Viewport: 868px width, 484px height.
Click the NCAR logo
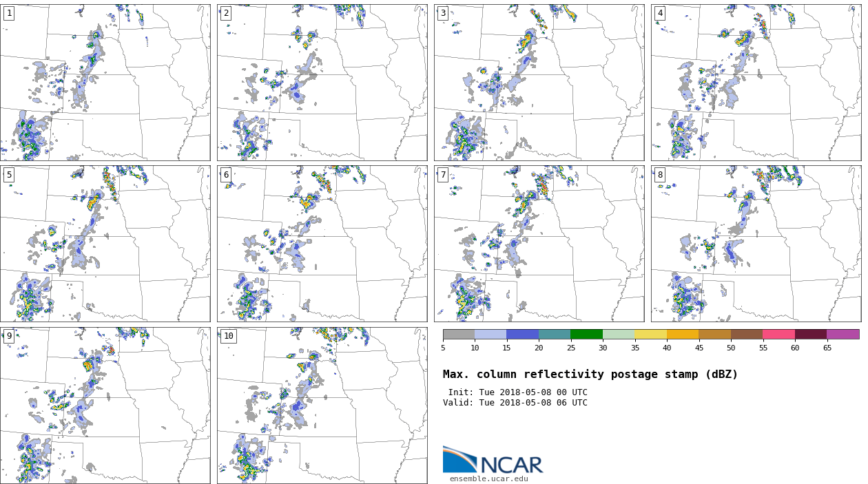point(493,461)
